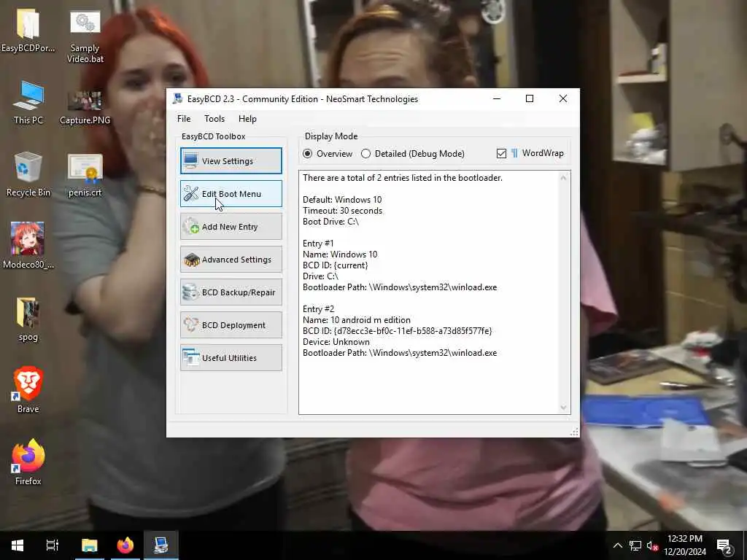Click the 'Device: Unknown' line
The width and height of the screenshot is (747, 560).
pyautogui.click(x=336, y=342)
